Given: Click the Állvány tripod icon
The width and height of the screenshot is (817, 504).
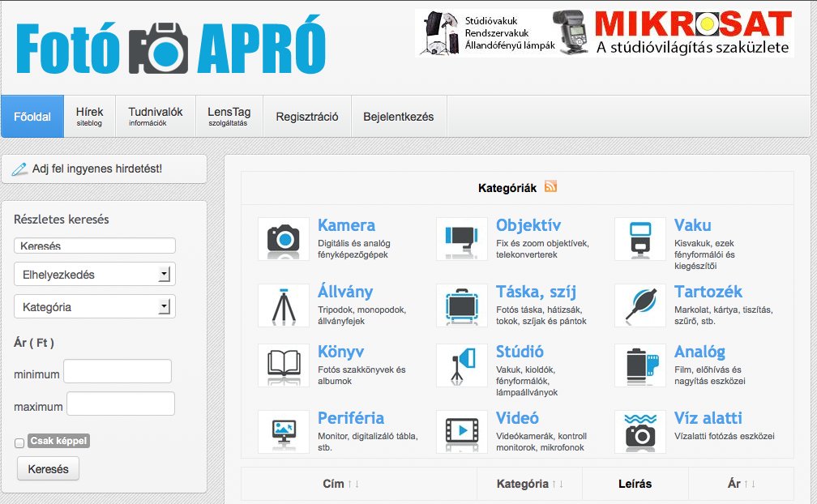Looking at the screenshot, I should [284, 305].
